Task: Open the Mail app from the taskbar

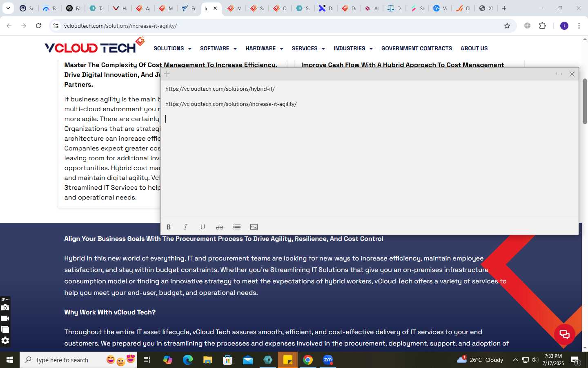Action: [x=248, y=360]
